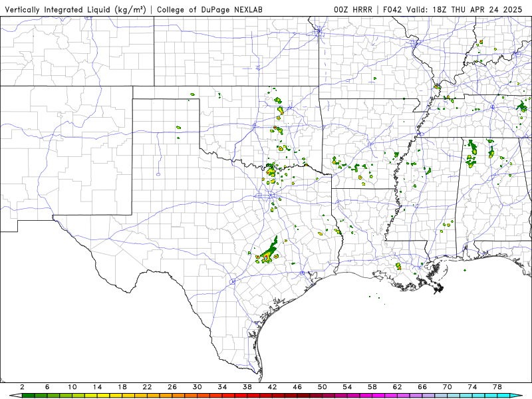Screen dimensions: 532x399
Task: Click the color scale label '46'
Action: click(x=297, y=387)
